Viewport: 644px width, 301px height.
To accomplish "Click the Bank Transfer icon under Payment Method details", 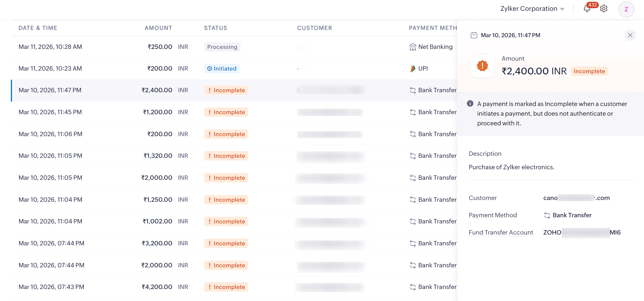I will [x=547, y=215].
